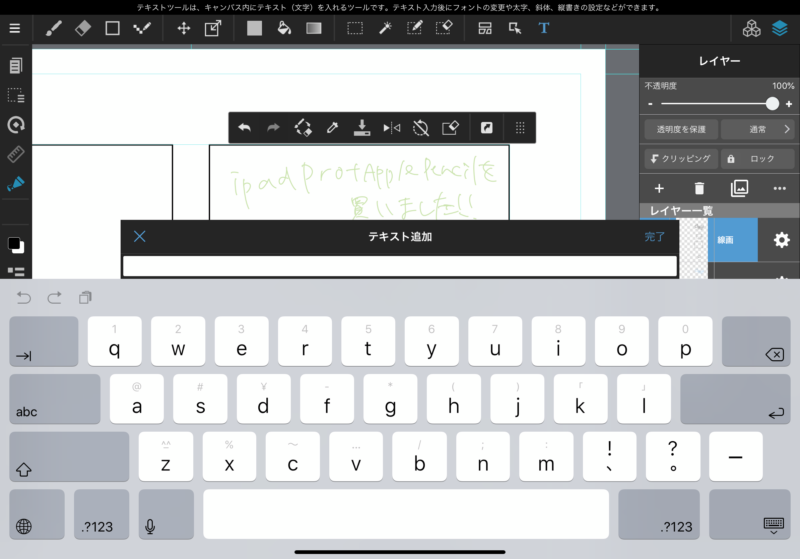The height and width of the screenshot is (559, 800).
Task: Hide keyboard with dismiss key
Action: tap(749, 514)
